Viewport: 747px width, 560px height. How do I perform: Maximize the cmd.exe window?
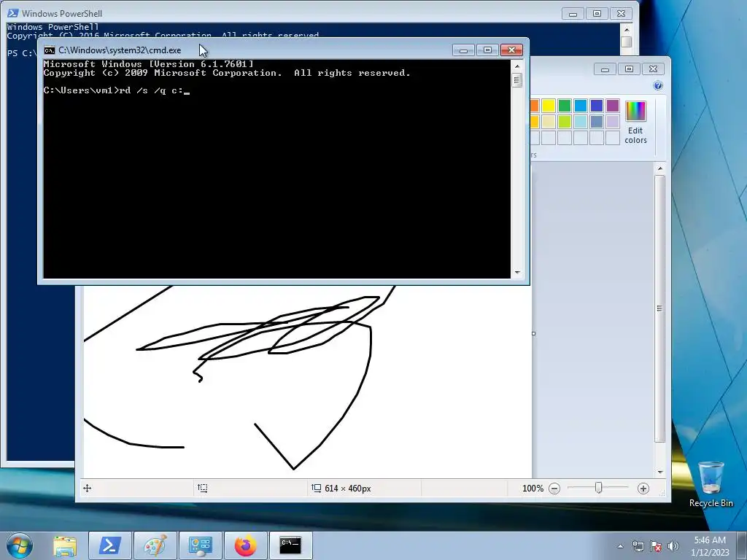tap(487, 50)
